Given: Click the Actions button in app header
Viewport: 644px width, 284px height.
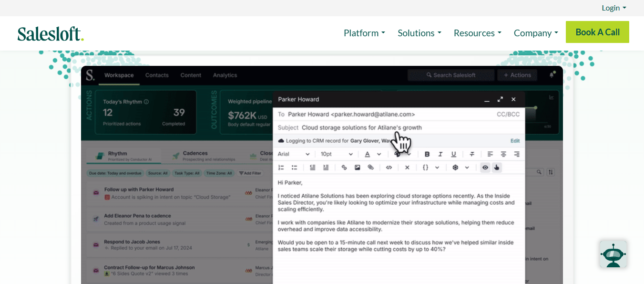Looking at the screenshot, I should click(517, 75).
